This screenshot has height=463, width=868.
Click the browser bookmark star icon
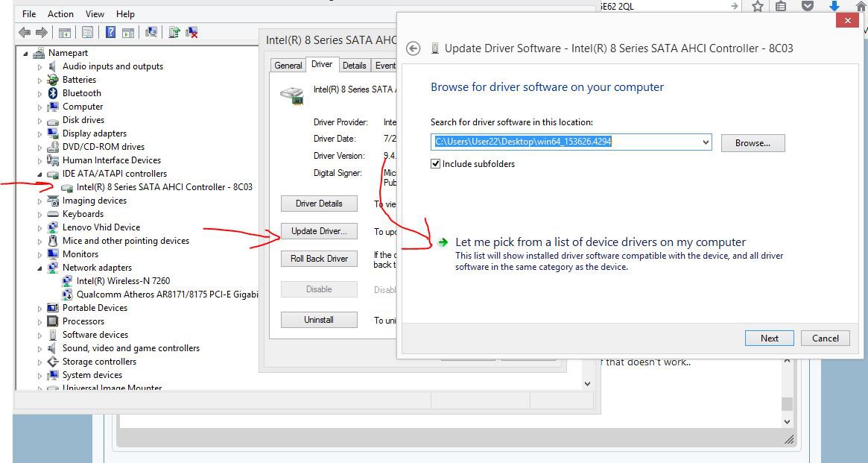[758, 6]
